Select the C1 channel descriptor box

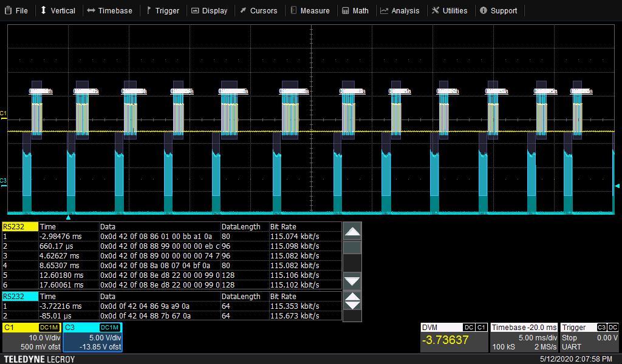tap(31, 337)
